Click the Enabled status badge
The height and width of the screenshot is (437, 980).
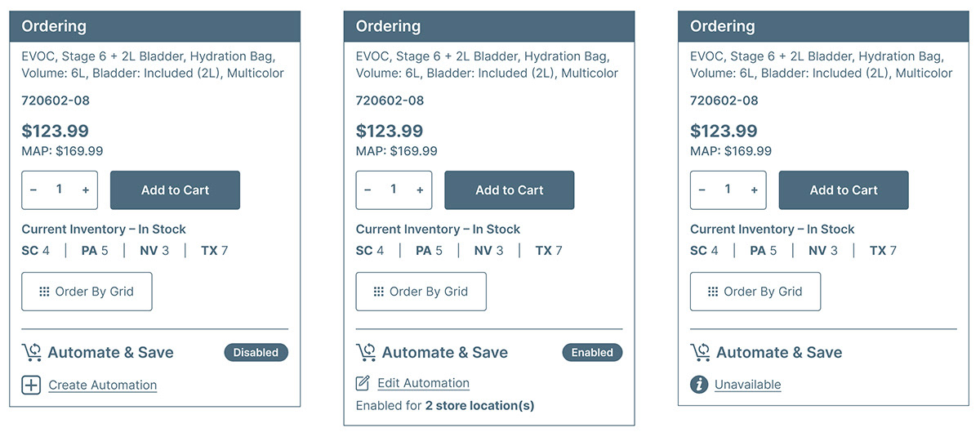click(x=592, y=353)
